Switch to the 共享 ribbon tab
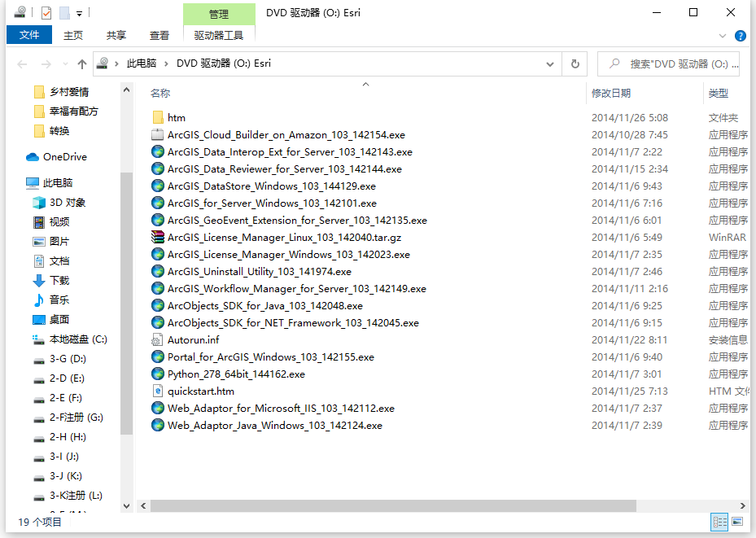The image size is (756, 538). (116, 35)
